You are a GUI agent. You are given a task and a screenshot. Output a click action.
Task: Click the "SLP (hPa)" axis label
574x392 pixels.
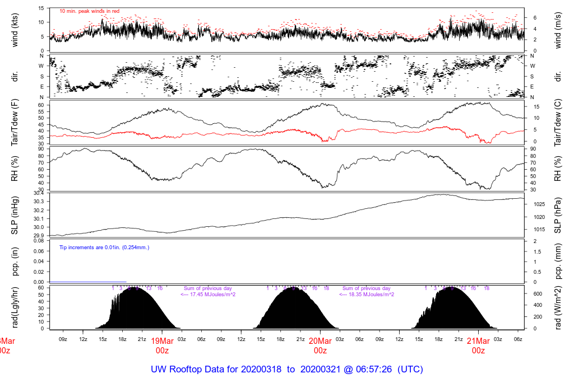(x=558, y=216)
